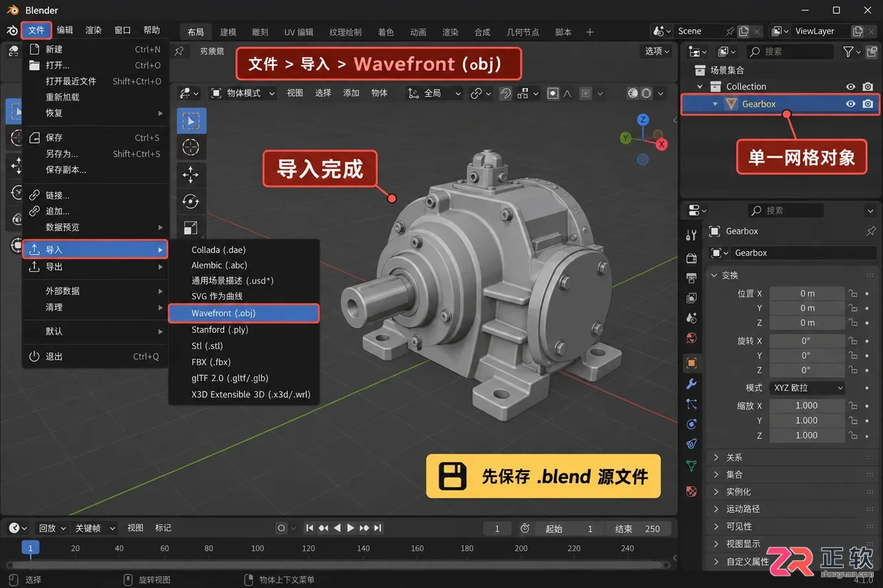Open the Physics properties tab
Screen dimensions: 883x588
690,424
